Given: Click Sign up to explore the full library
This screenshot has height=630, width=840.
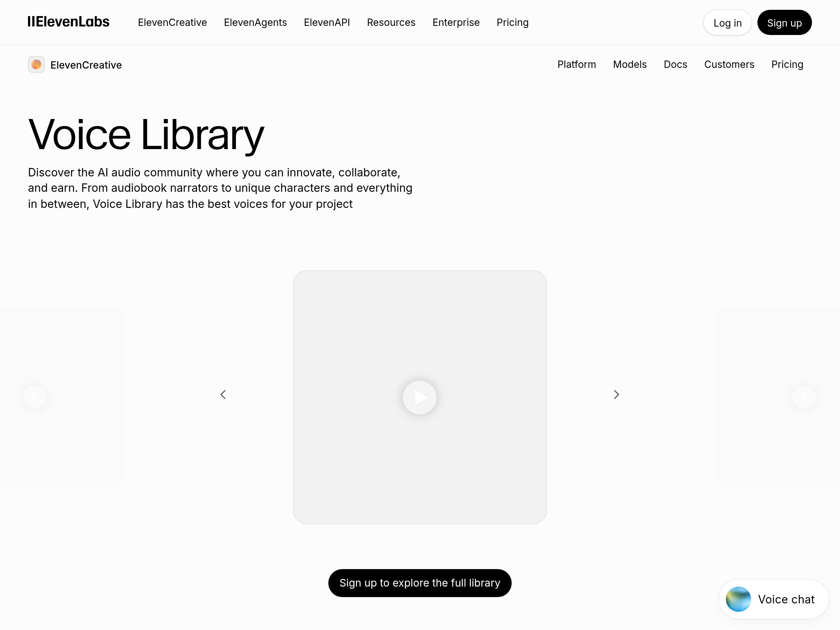Looking at the screenshot, I should coord(420,583).
